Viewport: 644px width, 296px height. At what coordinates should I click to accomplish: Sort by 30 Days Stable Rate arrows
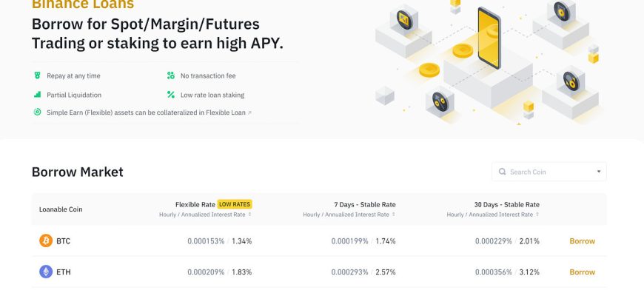coord(537,215)
